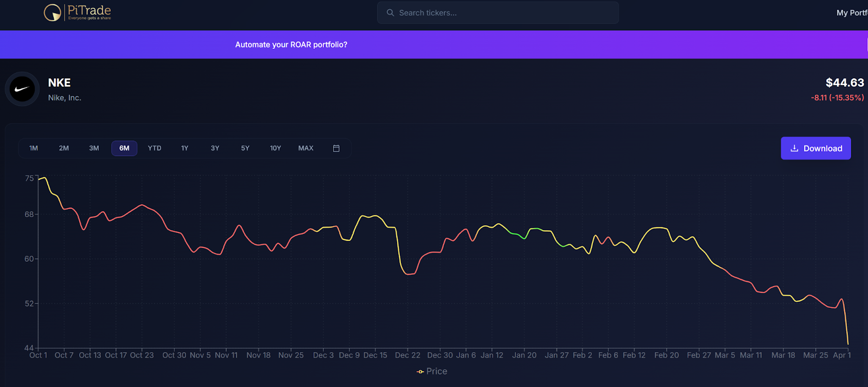The height and width of the screenshot is (387, 868).
Task: Click the price line's final point at Apr 1
Action: tap(848, 344)
